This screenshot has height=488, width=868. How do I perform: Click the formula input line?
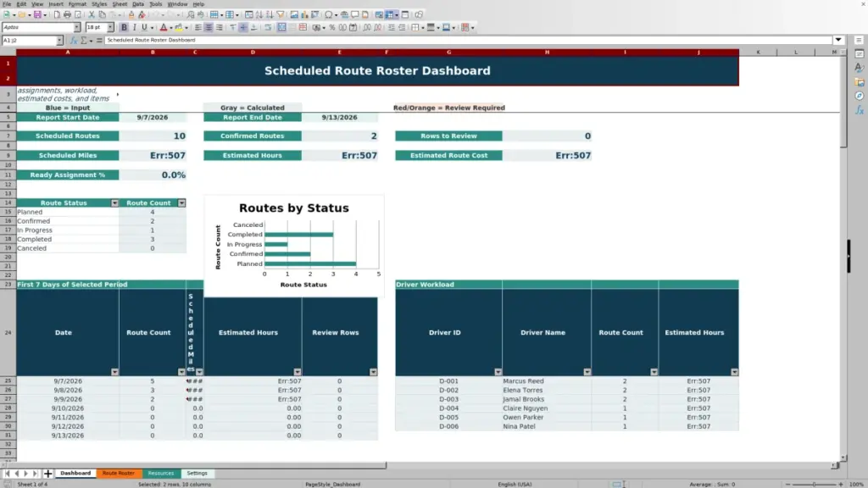click(468, 40)
